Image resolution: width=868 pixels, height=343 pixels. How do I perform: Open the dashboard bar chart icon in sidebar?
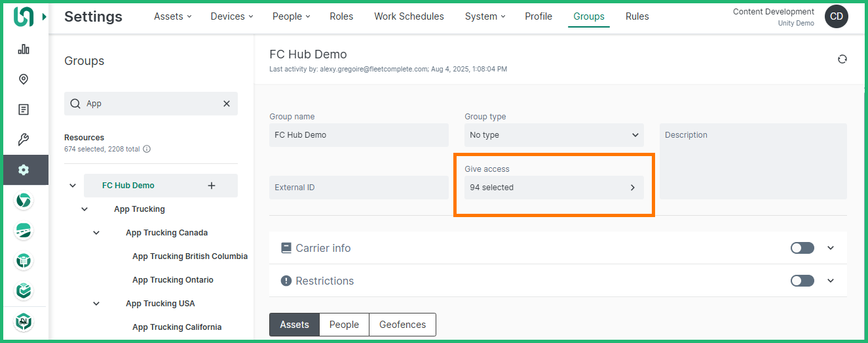tap(24, 49)
